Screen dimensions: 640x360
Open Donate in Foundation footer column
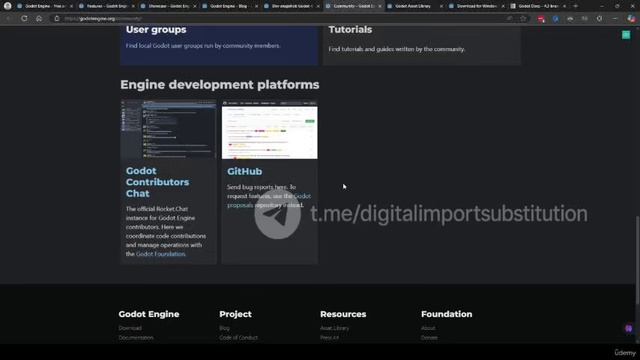tap(429, 338)
